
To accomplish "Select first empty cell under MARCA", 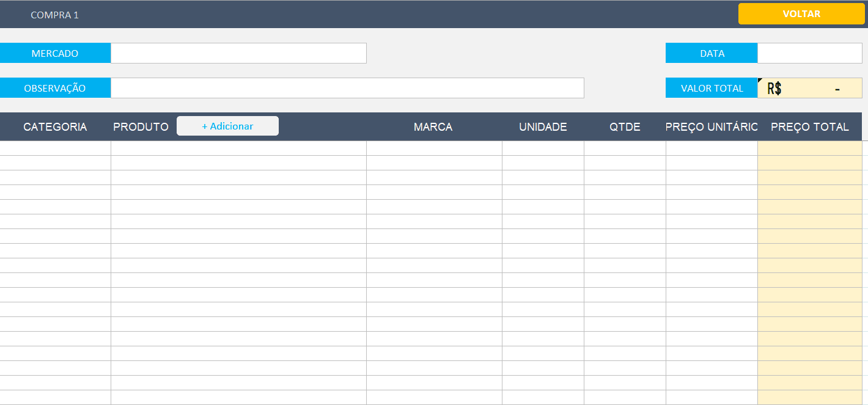I will click(x=434, y=148).
